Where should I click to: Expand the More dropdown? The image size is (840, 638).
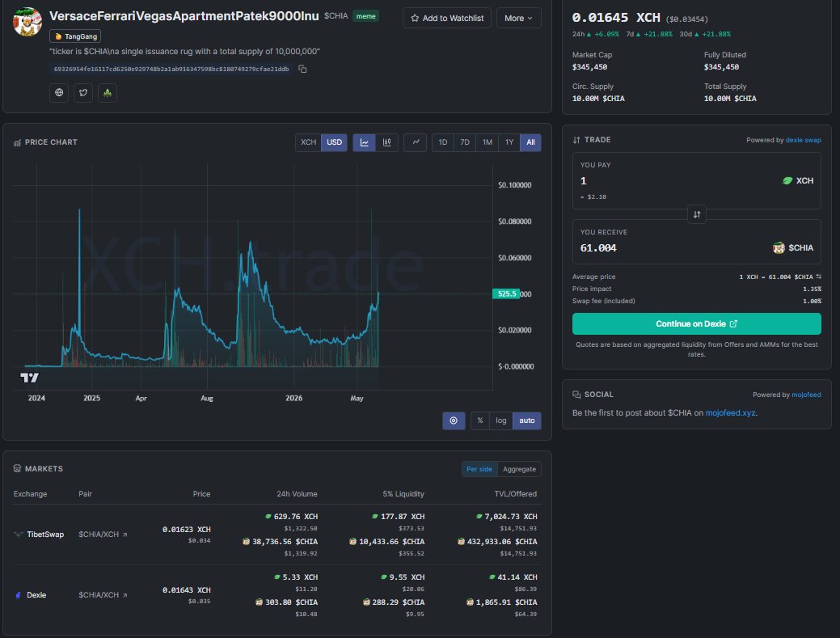coord(518,19)
